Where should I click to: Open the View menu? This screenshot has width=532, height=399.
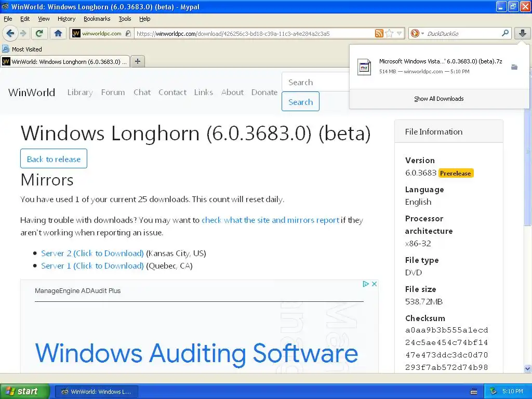pyautogui.click(x=44, y=19)
